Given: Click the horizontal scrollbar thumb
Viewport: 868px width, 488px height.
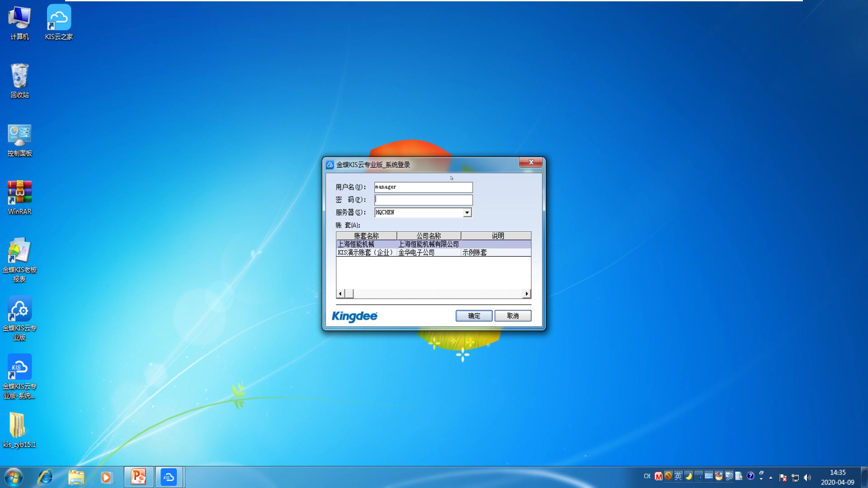Looking at the screenshot, I should click(349, 294).
